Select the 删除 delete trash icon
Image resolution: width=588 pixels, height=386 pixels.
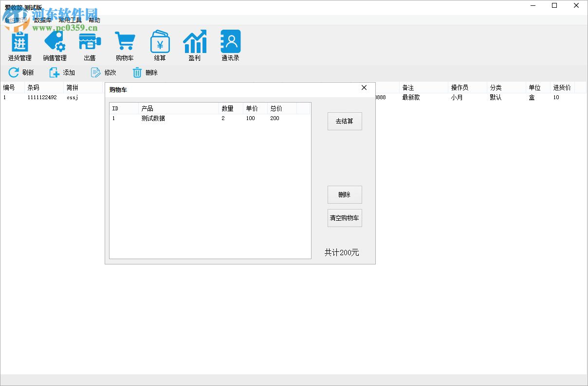click(137, 72)
